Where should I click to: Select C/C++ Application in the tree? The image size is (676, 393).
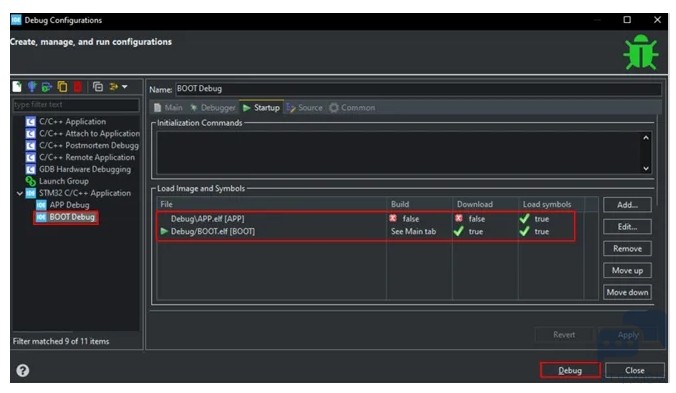(x=72, y=122)
